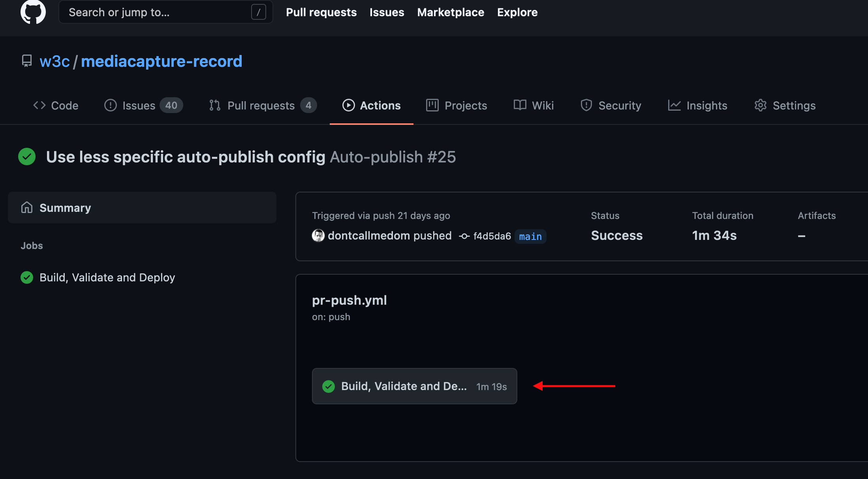Image resolution: width=868 pixels, height=479 pixels.
Task: Open the mediacapture-record repository link
Action: [x=162, y=61]
